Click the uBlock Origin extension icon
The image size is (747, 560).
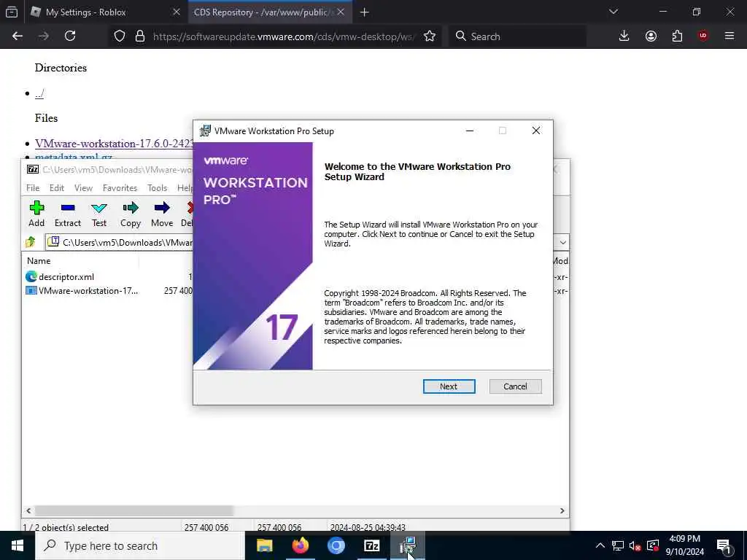[x=703, y=36]
